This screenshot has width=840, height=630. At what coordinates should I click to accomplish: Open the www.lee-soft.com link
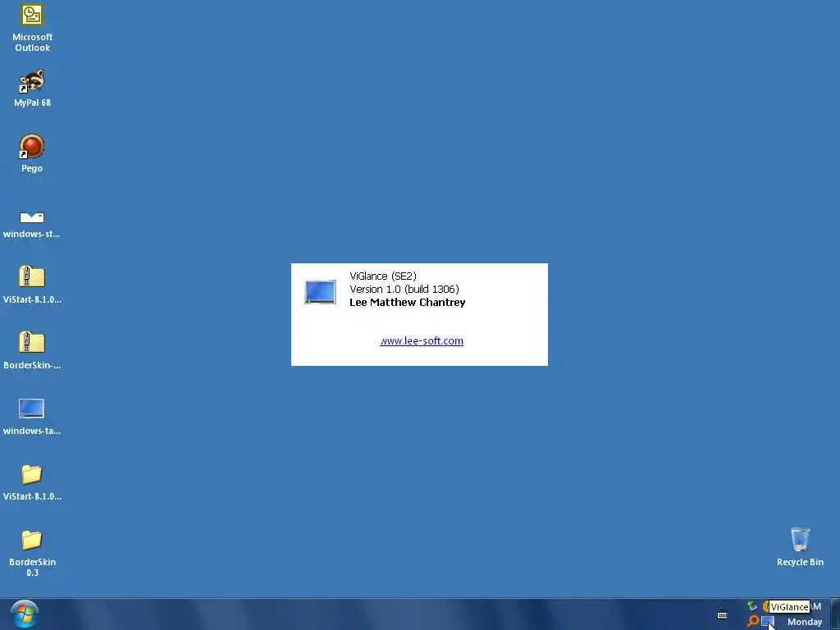[x=422, y=340]
